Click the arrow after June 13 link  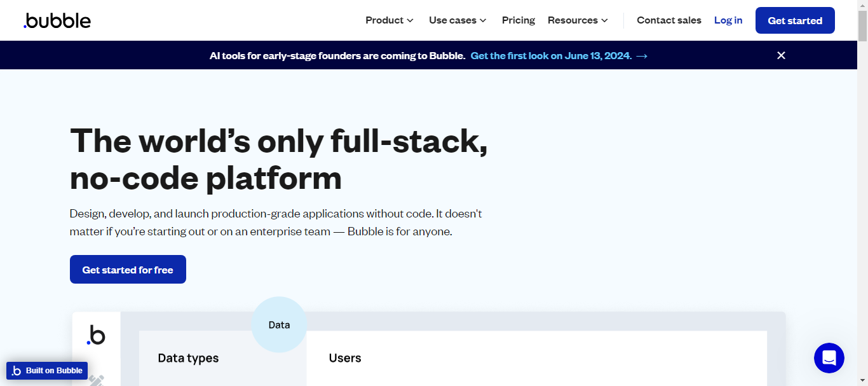642,56
